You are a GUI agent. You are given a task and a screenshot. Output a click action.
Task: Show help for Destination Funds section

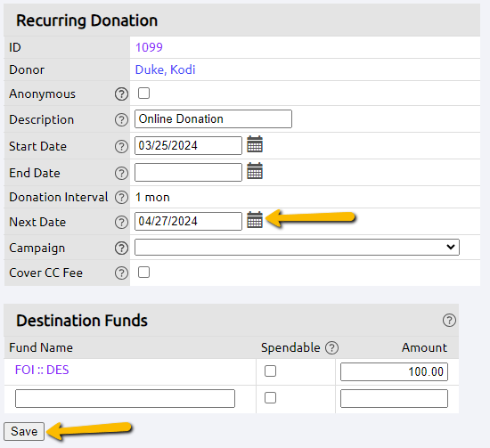(449, 321)
